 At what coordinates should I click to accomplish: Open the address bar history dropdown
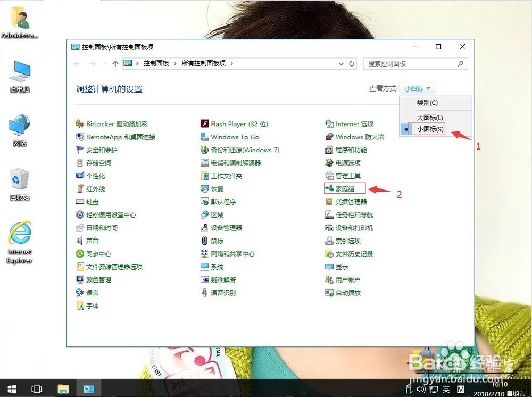coord(341,63)
